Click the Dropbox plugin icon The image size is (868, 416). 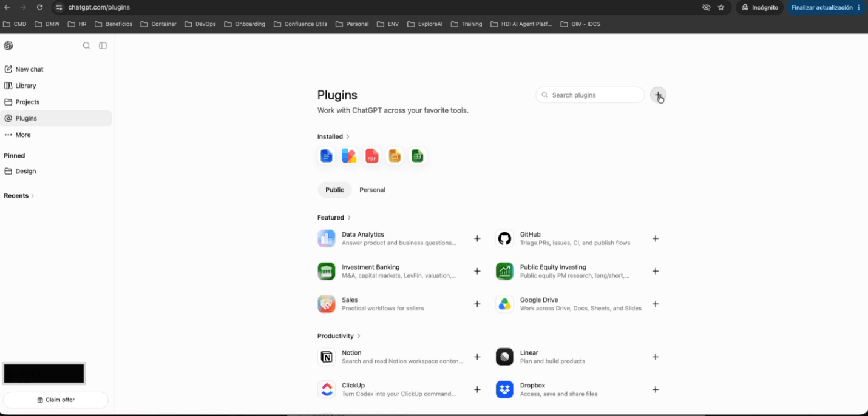[504, 389]
